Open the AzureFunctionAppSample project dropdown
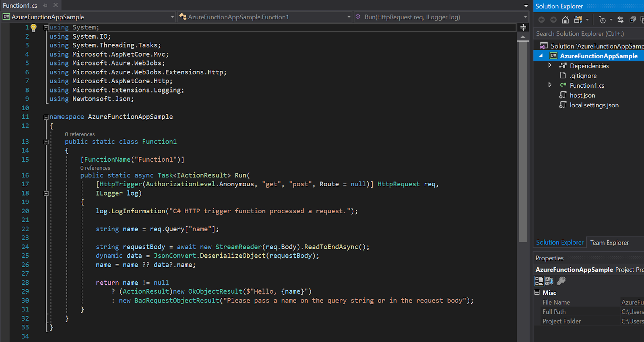 (x=172, y=17)
